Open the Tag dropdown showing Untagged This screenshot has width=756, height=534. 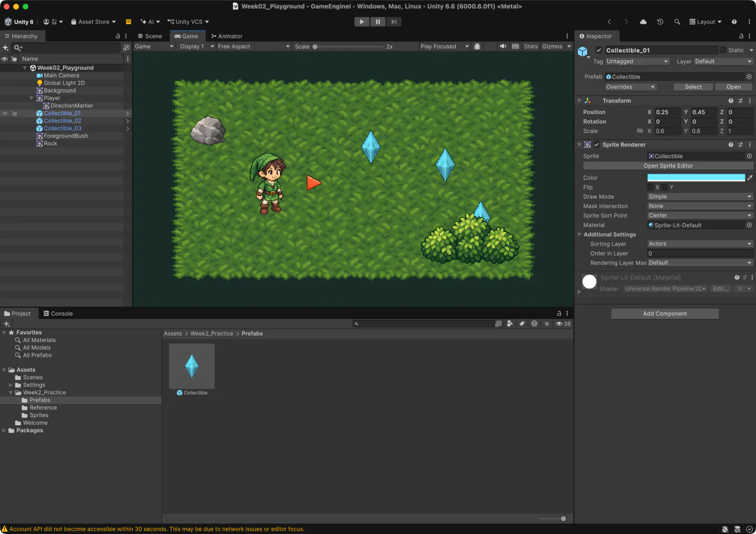(x=638, y=61)
